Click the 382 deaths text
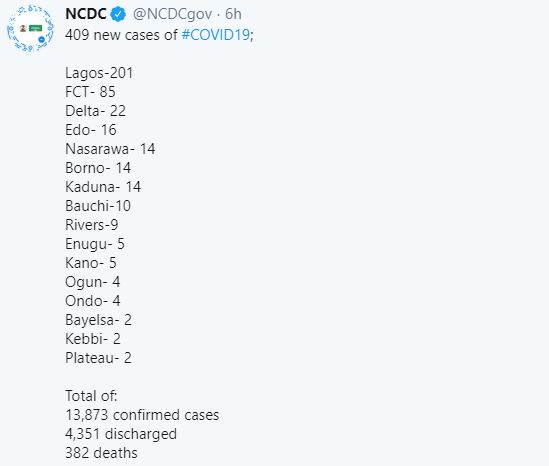The image size is (549, 466). [101, 453]
